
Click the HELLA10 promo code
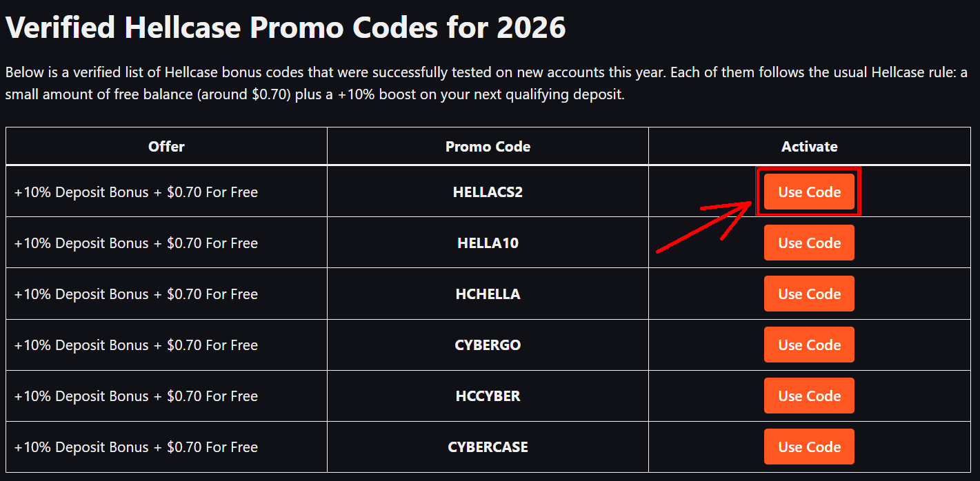coord(488,243)
